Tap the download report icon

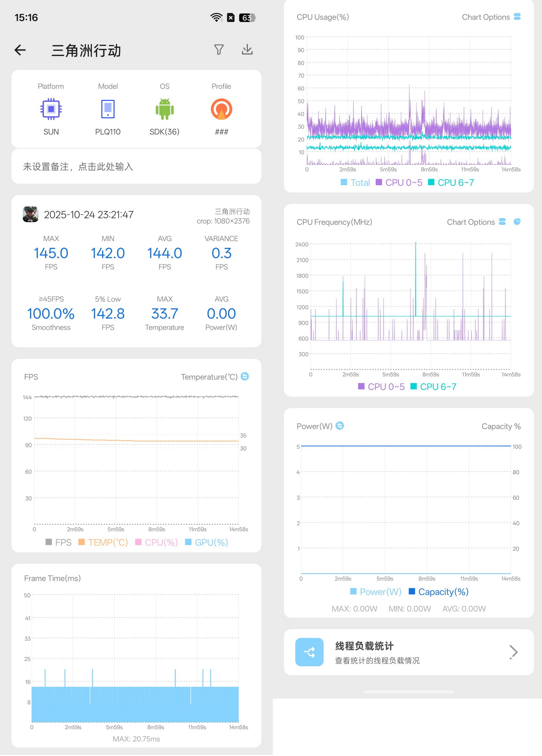pyautogui.click(x=247, y=50)
